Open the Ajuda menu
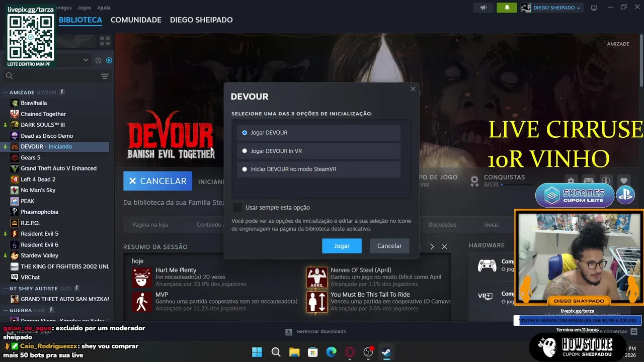The height and width of the screenshot is (362, 644). [x=104, y=8]
